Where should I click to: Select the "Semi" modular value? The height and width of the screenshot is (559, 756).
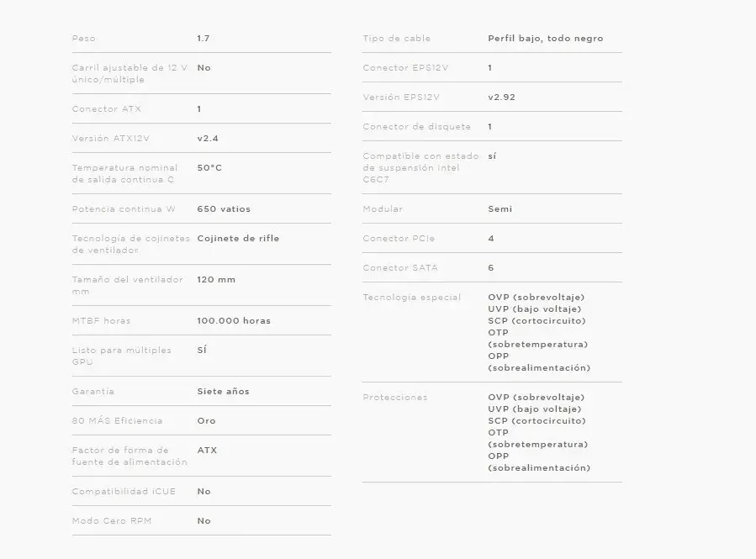(500, 209)
